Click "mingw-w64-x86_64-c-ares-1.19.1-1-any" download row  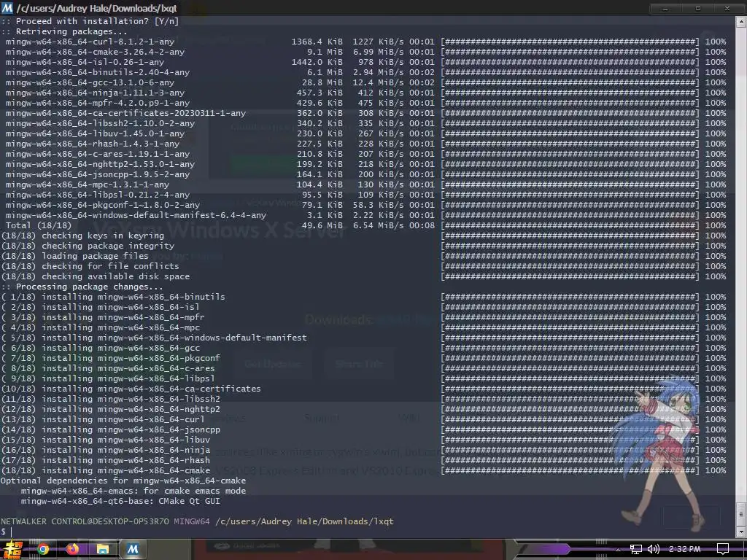[x=365, y=154]
